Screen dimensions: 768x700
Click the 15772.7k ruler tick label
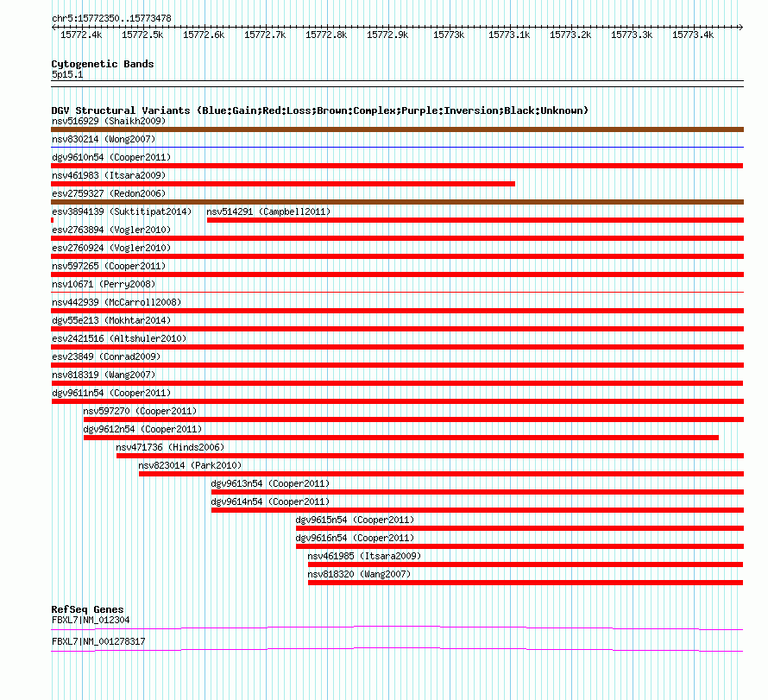(265, 35)
